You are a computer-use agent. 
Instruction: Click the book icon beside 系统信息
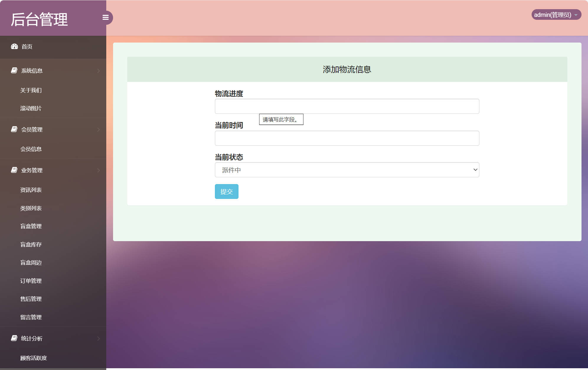[14, 70]
